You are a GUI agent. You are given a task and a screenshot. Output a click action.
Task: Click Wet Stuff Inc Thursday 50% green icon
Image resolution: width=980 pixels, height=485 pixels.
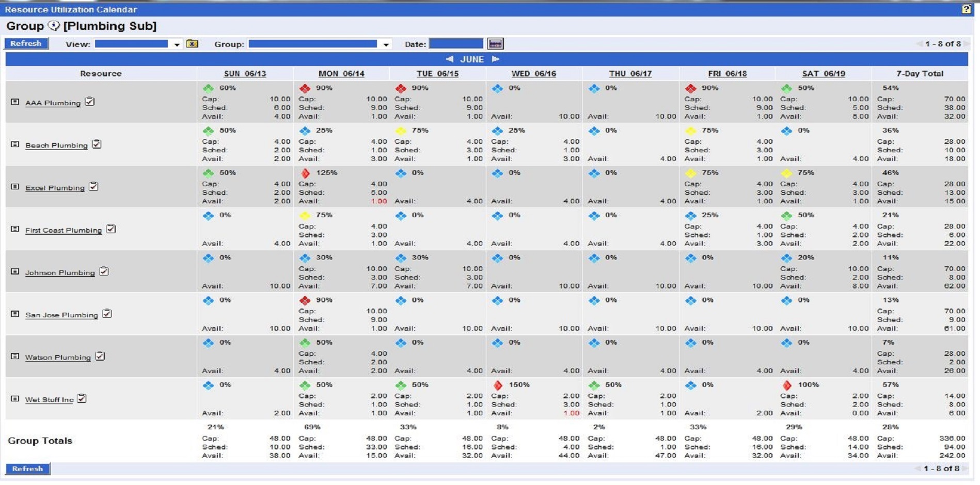[x=594, y=385]
